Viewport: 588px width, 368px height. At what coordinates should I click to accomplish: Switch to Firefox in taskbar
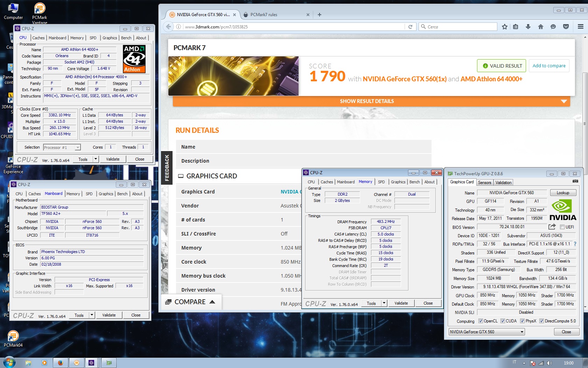tap(61, 363)
